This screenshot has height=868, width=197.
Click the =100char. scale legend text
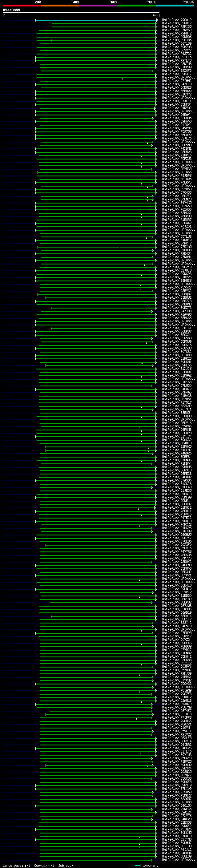[x=150, y=865]
